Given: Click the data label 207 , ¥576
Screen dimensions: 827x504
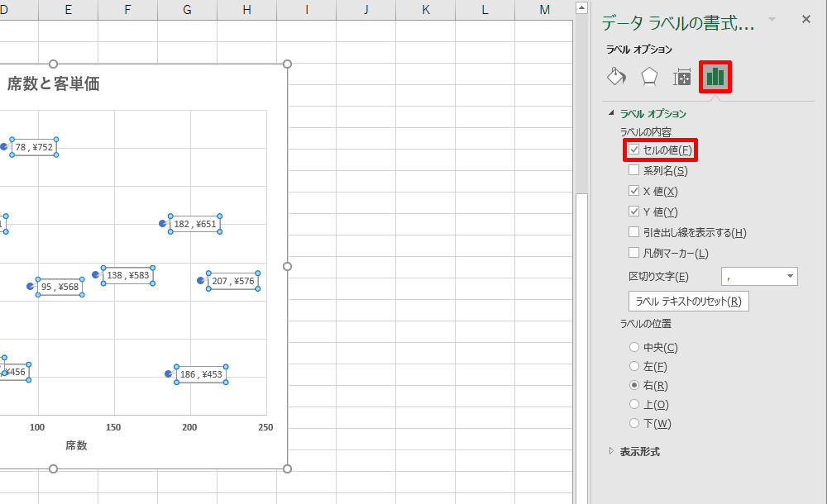Looking at the screenshot, I should (233, 281).
